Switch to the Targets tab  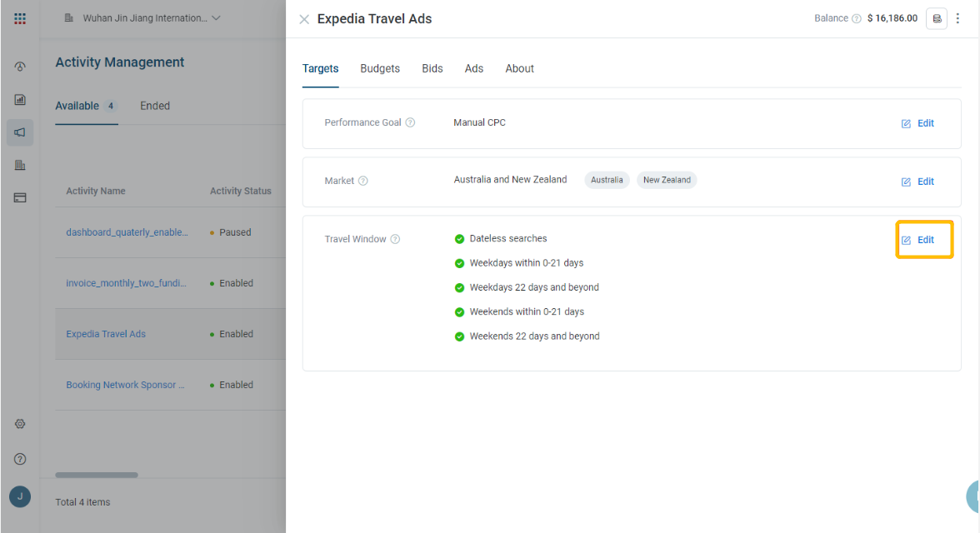coord(321,69)
